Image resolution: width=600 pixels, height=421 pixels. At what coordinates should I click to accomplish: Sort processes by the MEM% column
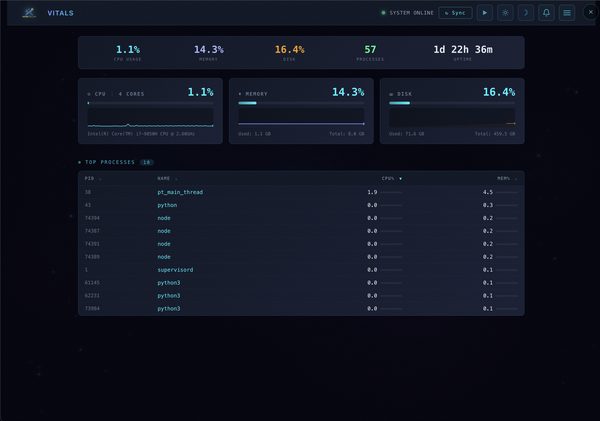[507, 178]
